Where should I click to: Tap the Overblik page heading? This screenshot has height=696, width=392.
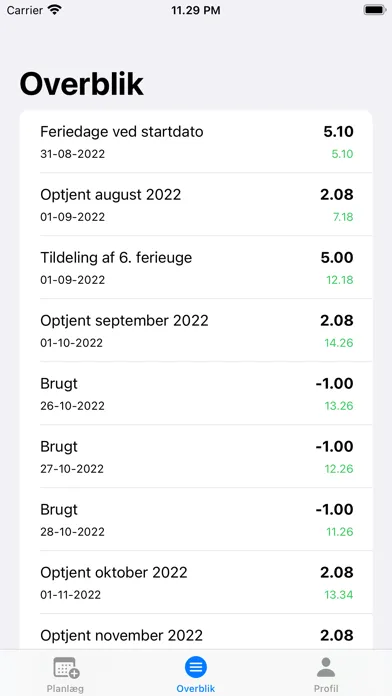tap(82, 84)
